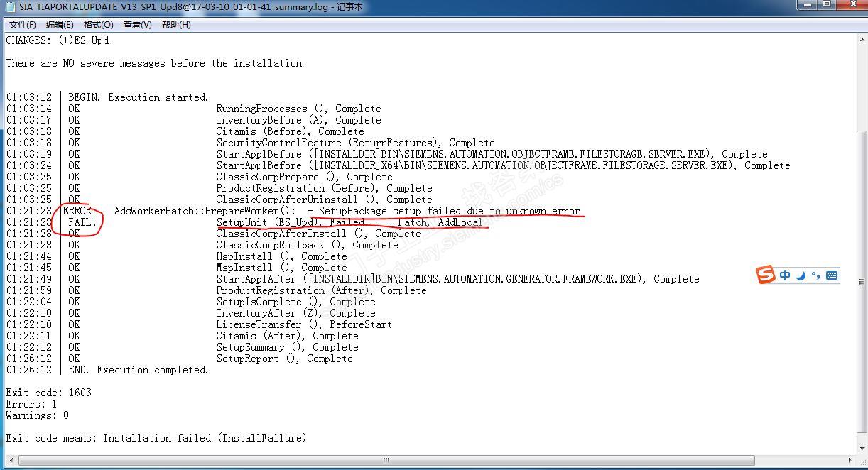This screenshot has width=868, height=470.
Task: Click 'Warnings: 0' text
Action: click(x=37, y=415)
